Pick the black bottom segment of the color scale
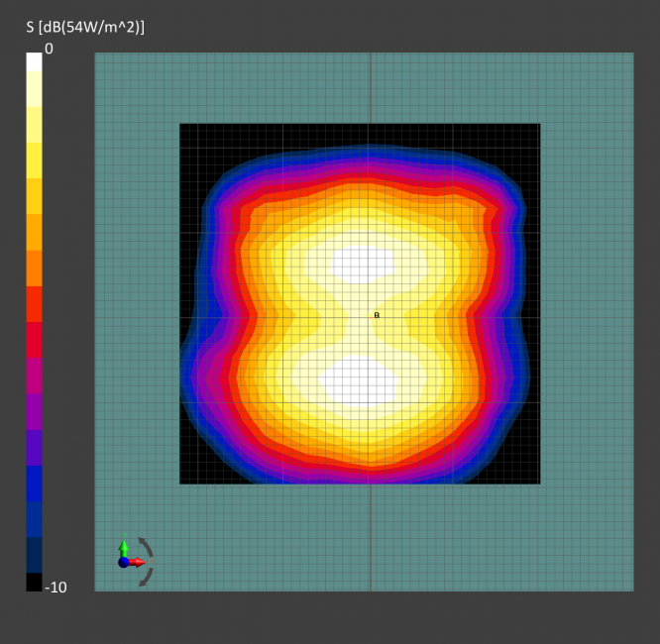The height and width of the screenshot is (644, 660). (x=34, y=583)
